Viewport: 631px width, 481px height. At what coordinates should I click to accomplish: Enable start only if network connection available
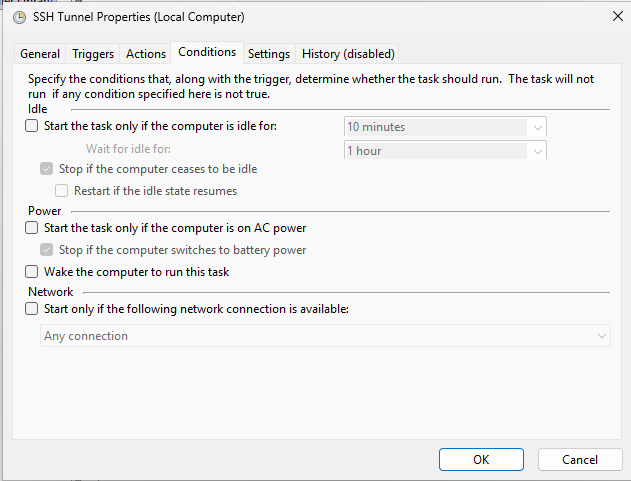pos(32,309)
